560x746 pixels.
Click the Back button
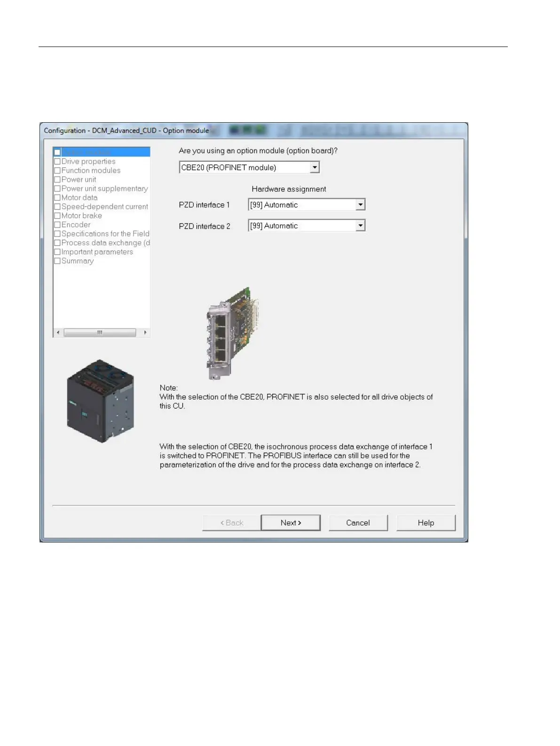(x=232, y=523)
